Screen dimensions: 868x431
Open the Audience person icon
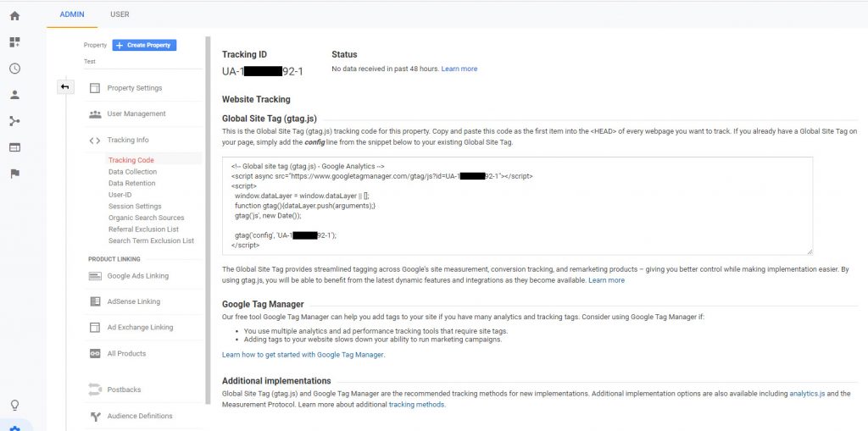tap(15, 95)
